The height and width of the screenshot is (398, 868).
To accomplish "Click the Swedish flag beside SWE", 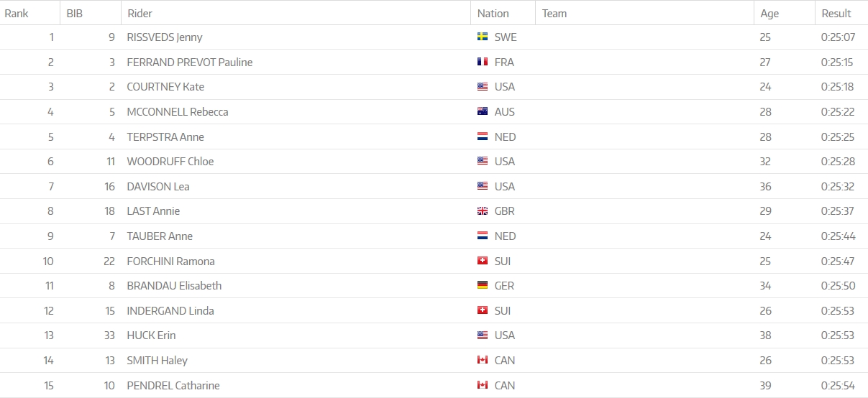I will coord(483,37).
